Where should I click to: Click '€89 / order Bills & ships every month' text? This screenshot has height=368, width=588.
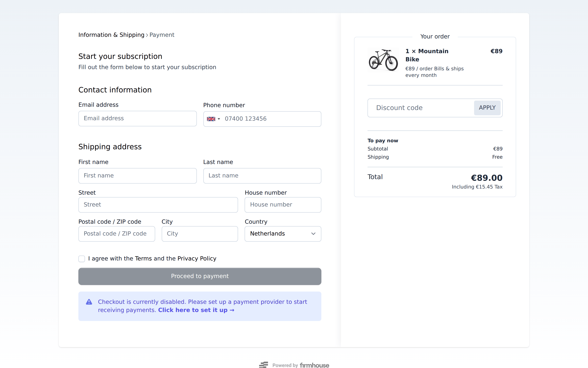[x=434, y=72]
